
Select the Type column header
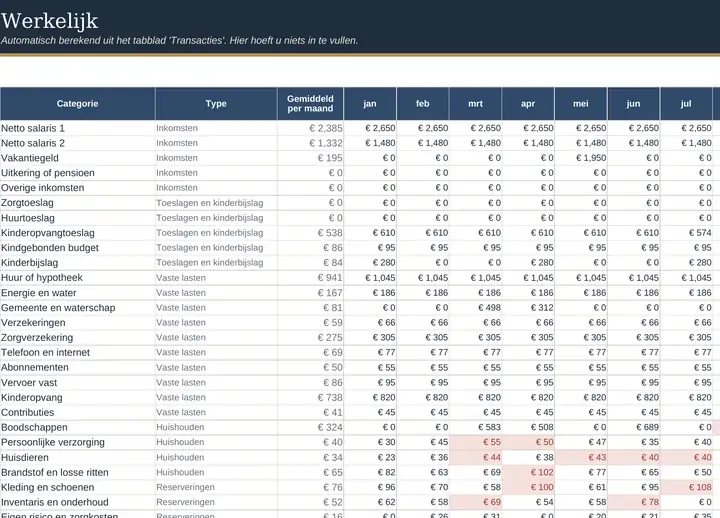[x=216, y=104]
